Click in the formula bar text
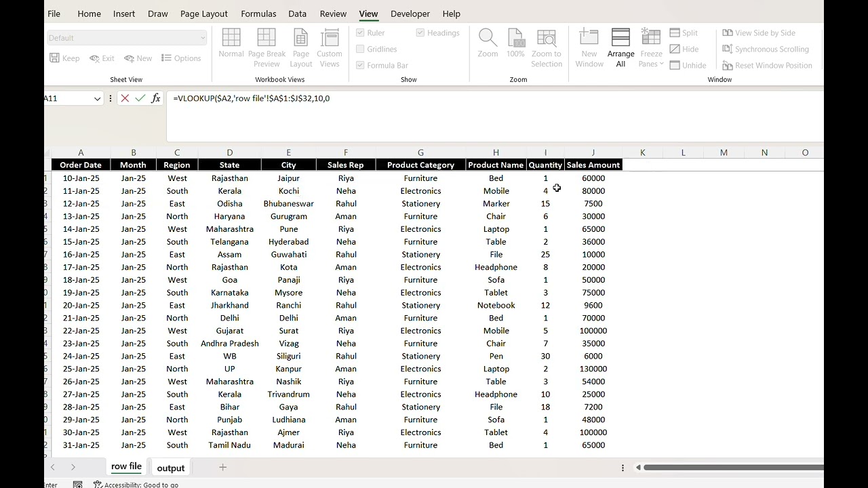 pyautogui.click(x=252, y=98)
